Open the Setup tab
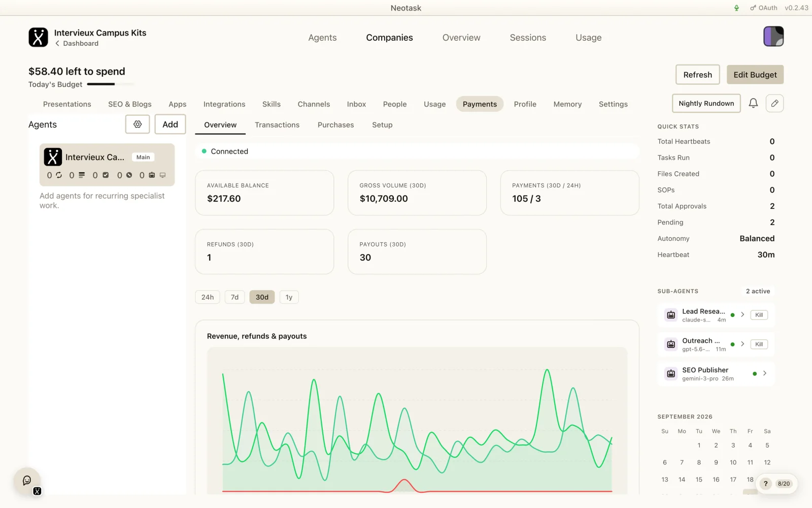Screen dimensions: 812x508 tap(382, 125)
